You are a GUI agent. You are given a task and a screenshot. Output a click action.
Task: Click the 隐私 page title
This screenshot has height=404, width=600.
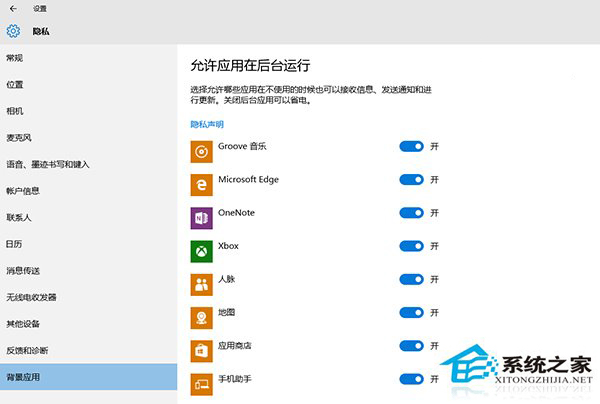(41, 31)
